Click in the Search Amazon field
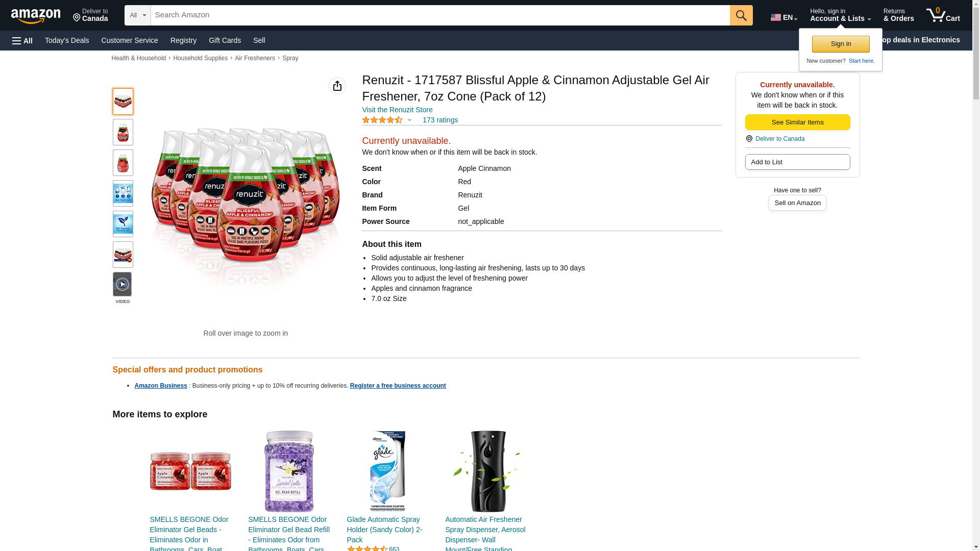Screen dimensions: 980x551 [440, 15]
